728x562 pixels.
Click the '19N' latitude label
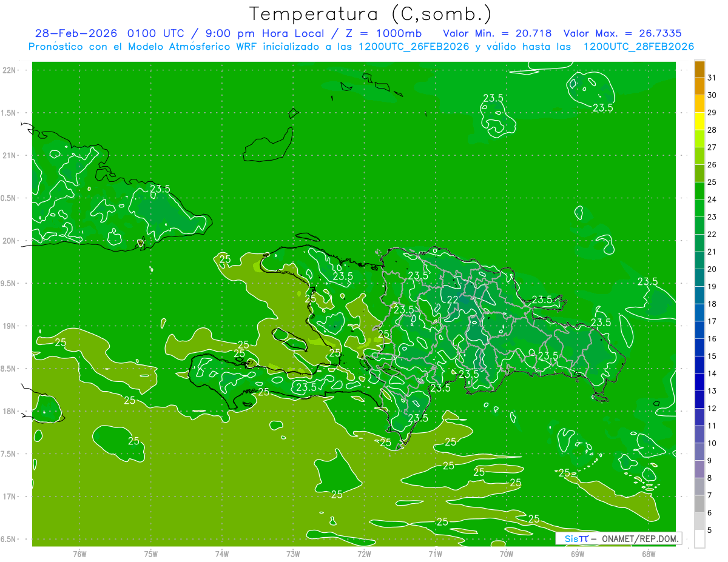(9, 326)
